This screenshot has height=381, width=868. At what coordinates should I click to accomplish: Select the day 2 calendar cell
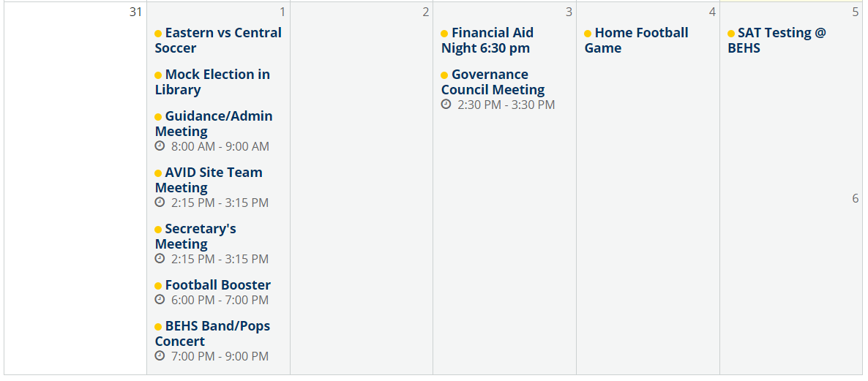362,188
